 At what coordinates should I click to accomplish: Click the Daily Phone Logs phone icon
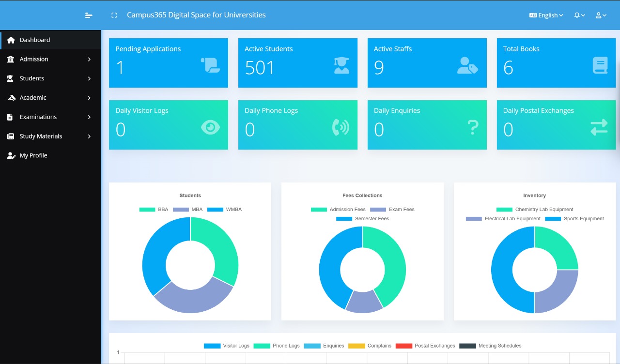point(341,127)
